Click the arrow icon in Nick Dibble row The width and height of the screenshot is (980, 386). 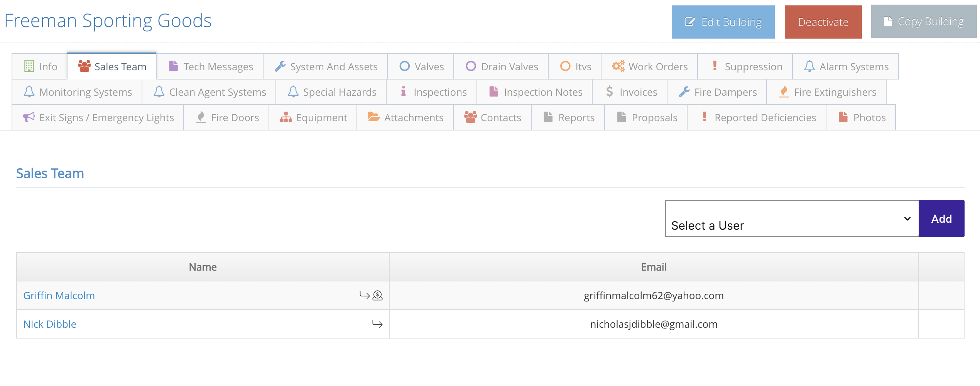pos(377,323)
